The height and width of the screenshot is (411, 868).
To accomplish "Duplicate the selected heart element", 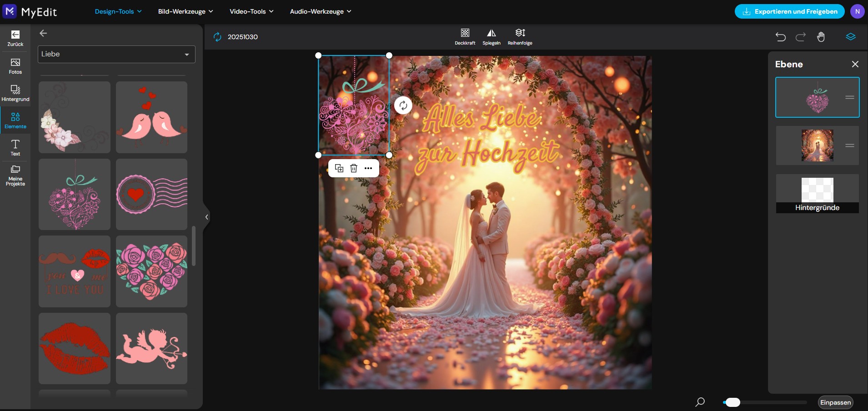I will point(339,168).
